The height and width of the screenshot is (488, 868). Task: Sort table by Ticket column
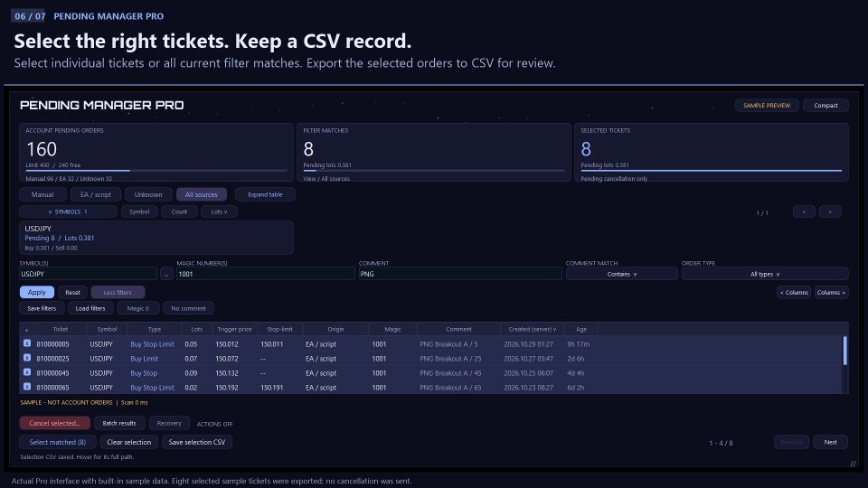click(x=61, y=329)
